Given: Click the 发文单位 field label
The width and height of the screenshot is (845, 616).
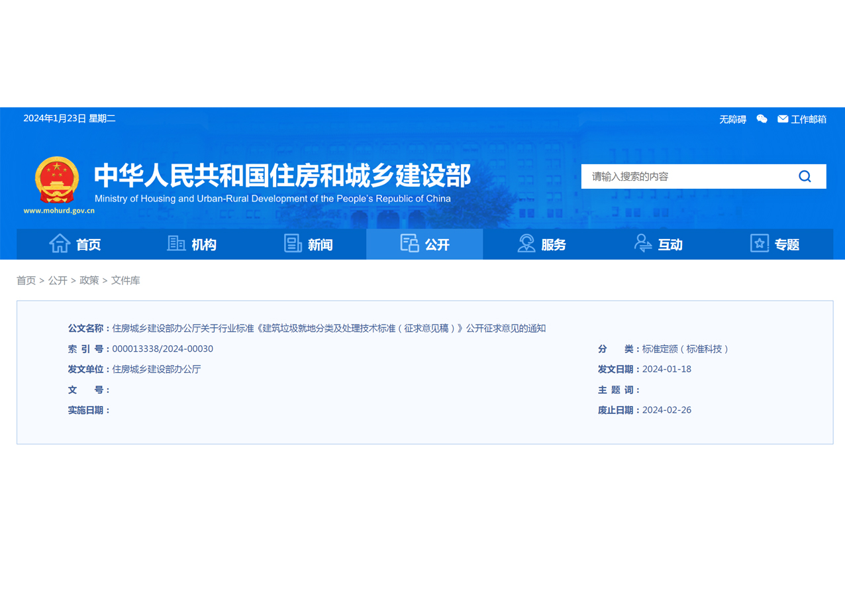Looking at the screenshot, I should pyautogui.click(x=89, y=370).
